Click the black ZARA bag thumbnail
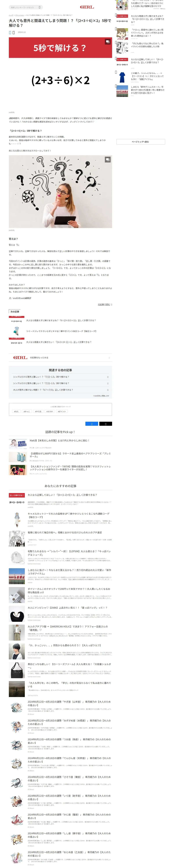174x868 pixels. pyautogui.click(x=17, y=614)
